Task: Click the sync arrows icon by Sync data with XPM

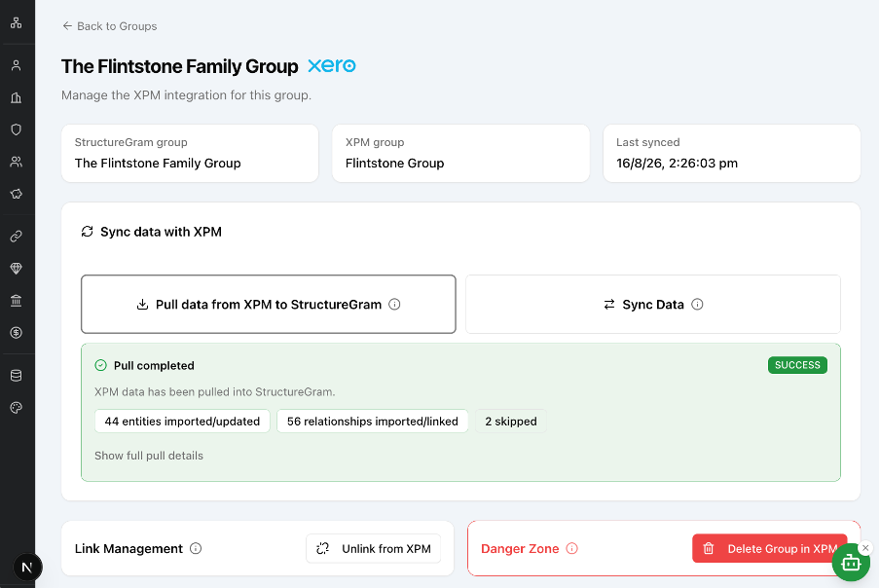Action: click(x=87, y=232)
